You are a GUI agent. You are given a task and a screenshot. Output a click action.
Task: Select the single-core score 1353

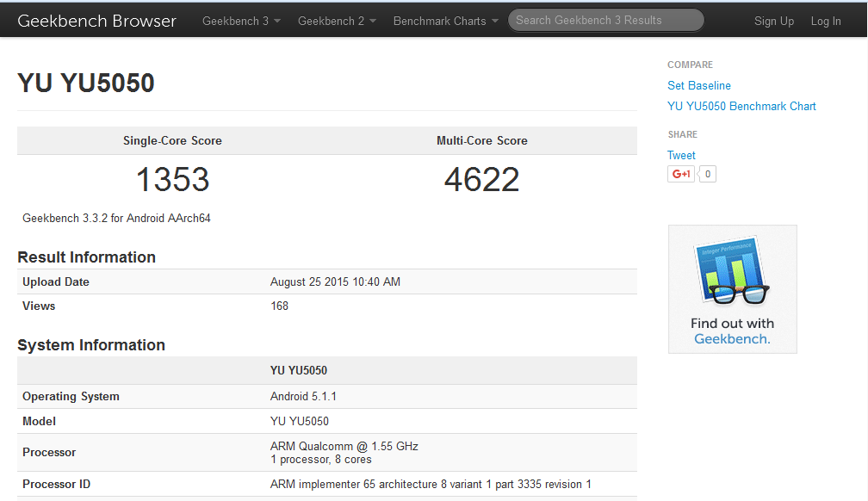[172, 180]
